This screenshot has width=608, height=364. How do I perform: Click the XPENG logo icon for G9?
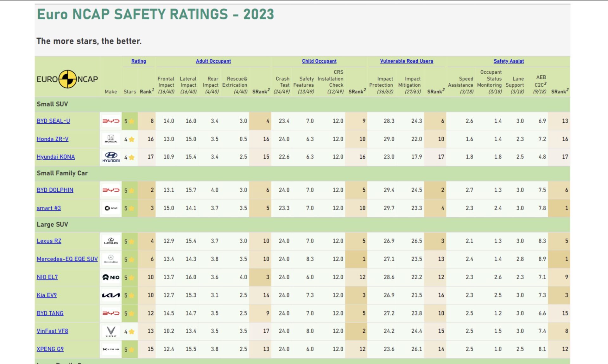coord(111,349)
